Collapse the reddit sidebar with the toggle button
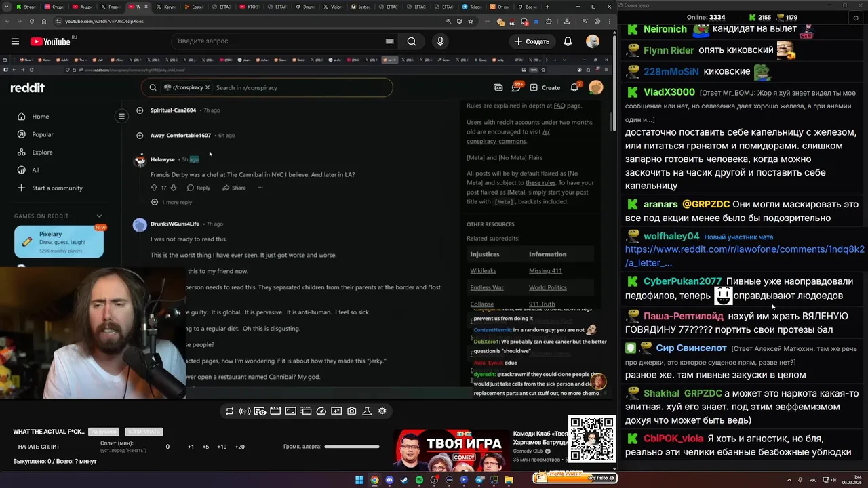 [x=121, y=117]
